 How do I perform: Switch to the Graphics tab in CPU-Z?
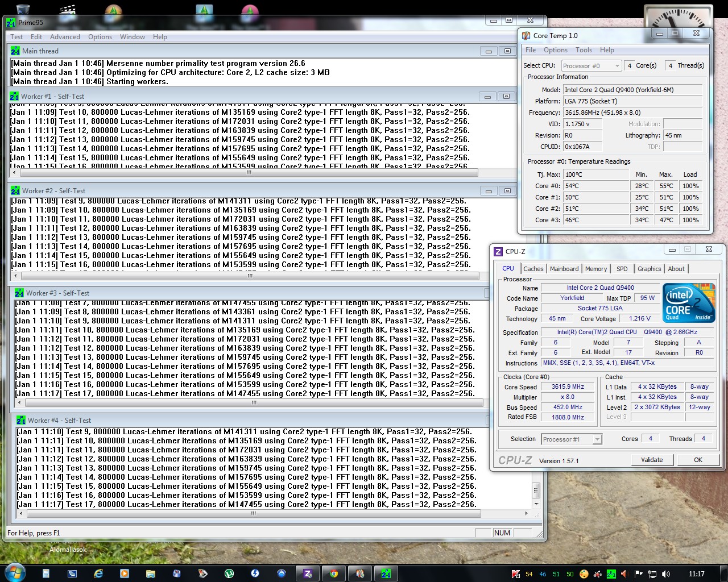click(x=650, y=269)
